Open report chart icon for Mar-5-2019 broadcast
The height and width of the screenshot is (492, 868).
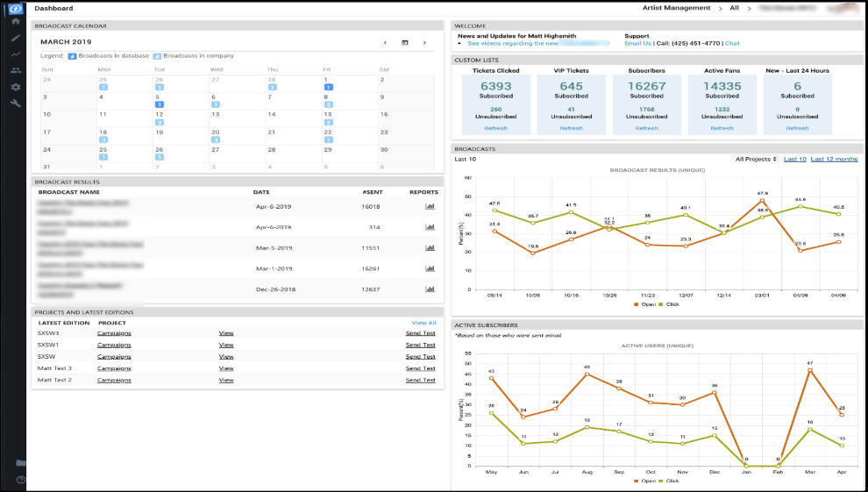[430, 248]
